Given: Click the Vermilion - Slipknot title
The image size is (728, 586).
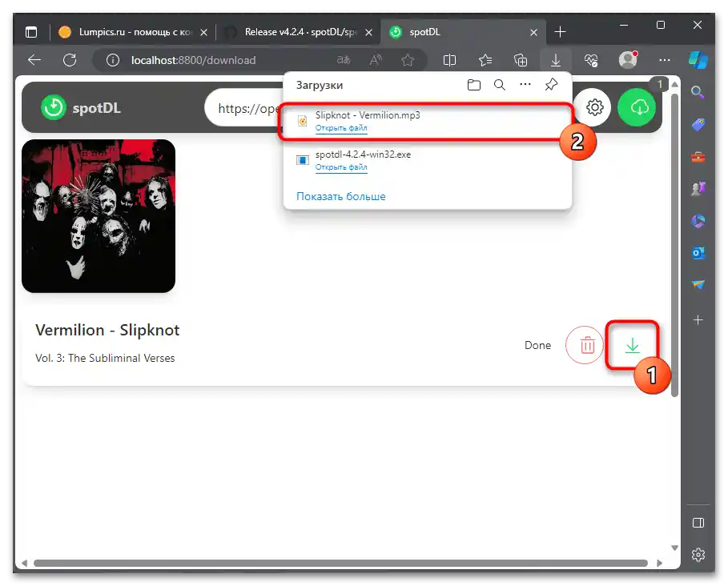Looking at the screenshot, I should pos(107,330).
